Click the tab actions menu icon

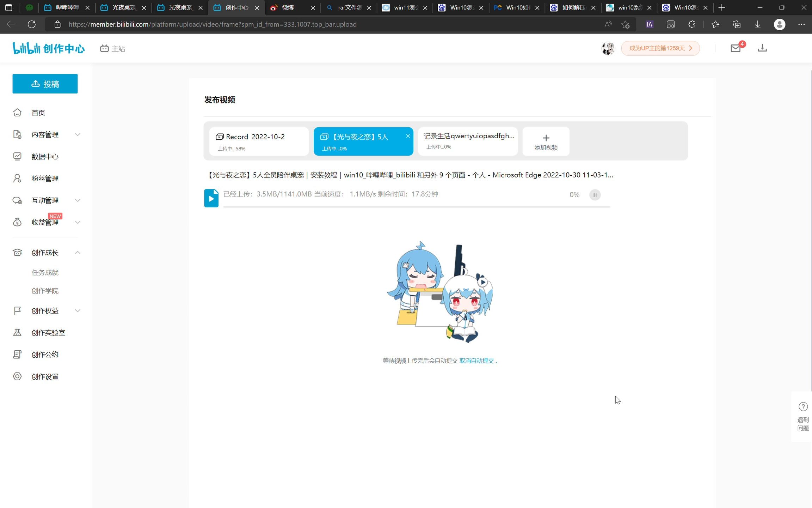tap(9, 7)
